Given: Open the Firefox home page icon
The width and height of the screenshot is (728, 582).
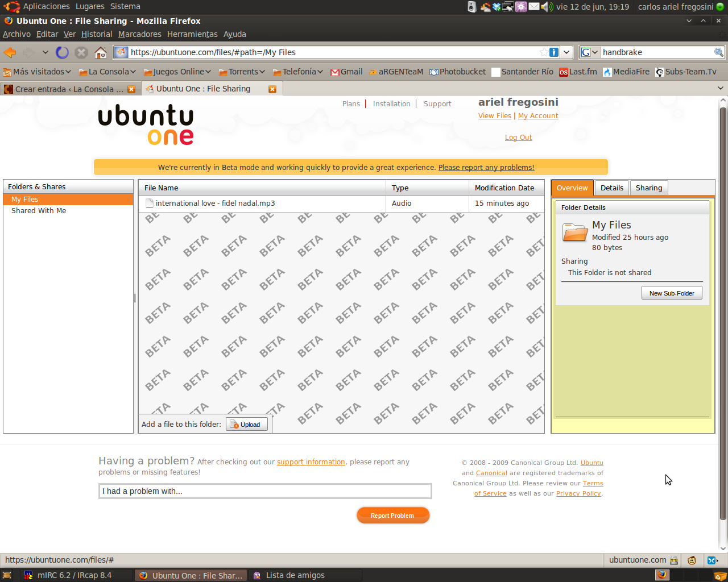Looking at the screenshot, I should [x=101, y=52].
